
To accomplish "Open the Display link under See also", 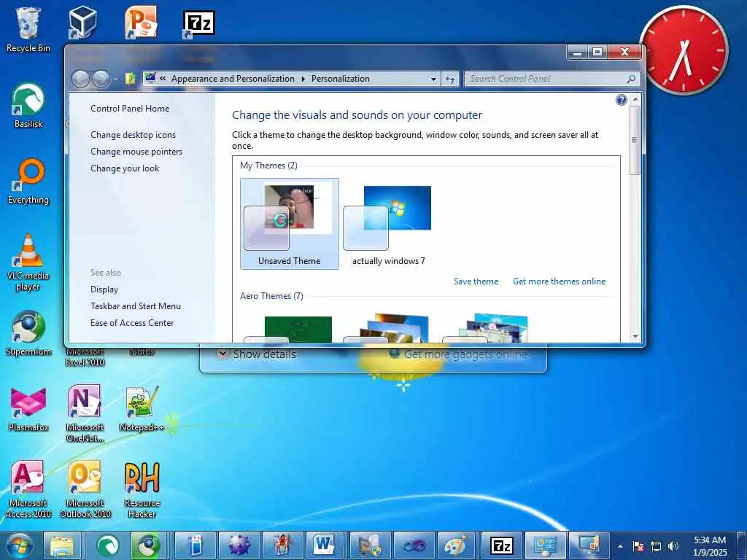I will [104, 289].
